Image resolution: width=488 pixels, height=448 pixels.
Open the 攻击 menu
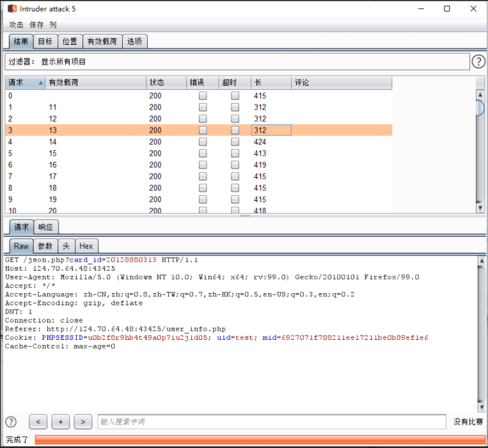pyautogui.click(x=16, y=24)
